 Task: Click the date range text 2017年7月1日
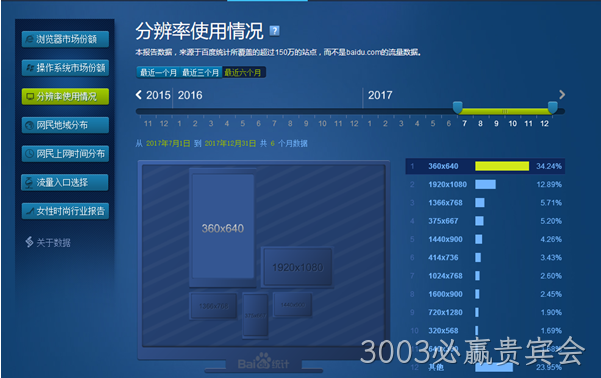(168, 143)
